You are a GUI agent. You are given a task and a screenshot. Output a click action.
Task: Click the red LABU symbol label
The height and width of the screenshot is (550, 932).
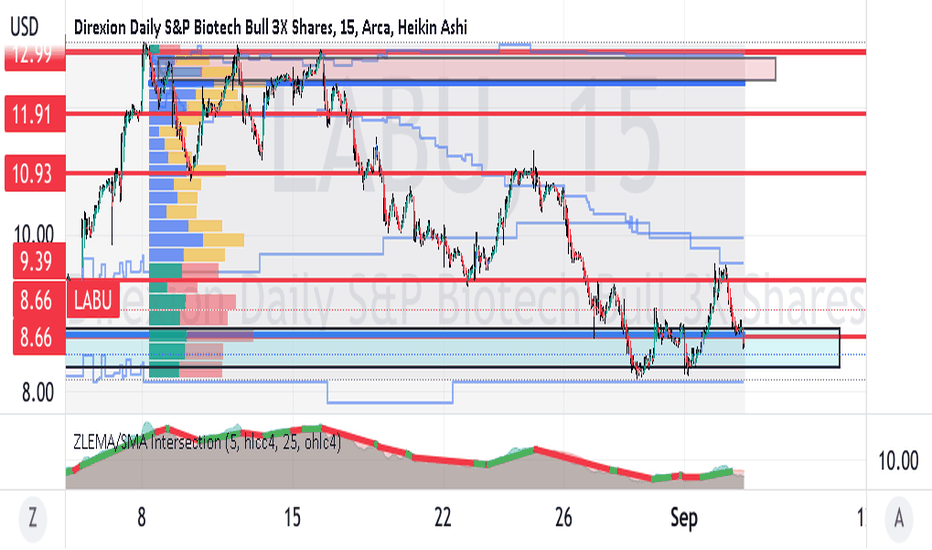click(x=93, y=300)
